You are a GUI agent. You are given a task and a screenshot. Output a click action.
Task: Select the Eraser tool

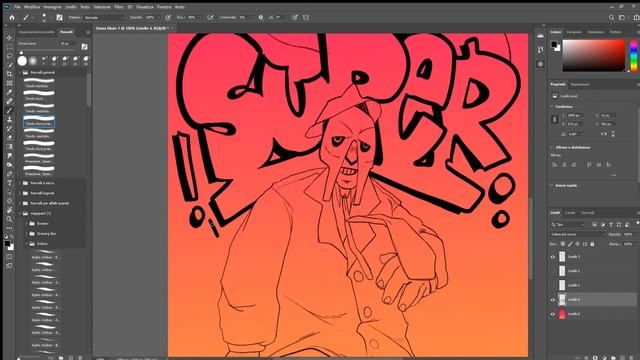pyautogui.click(x=9, y=138)
